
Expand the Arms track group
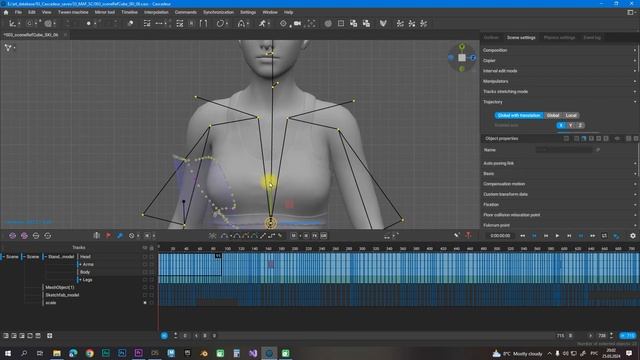[x=80, y=264]
